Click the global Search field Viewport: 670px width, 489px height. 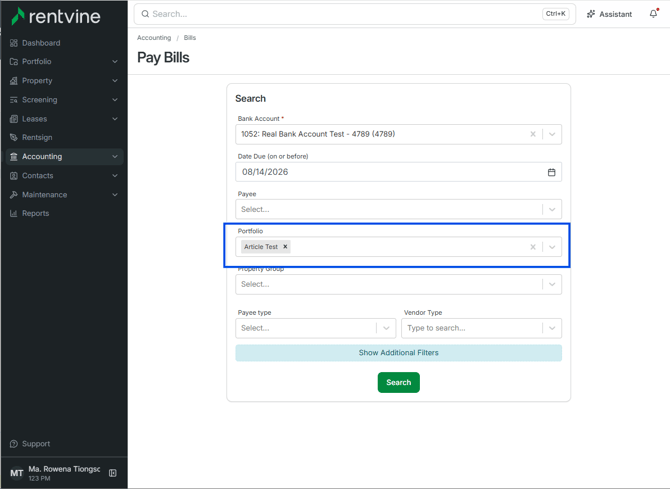click(355, 14)
